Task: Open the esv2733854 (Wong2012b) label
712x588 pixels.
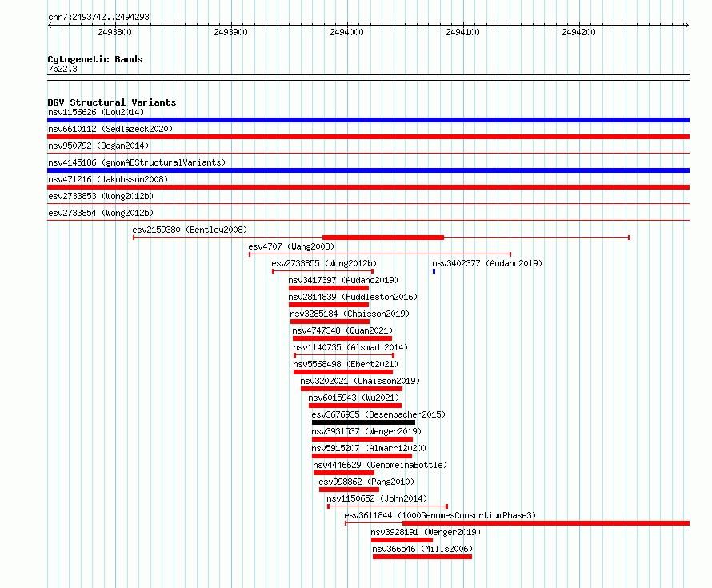Action: pyautogui.click(x=101, y=213)
